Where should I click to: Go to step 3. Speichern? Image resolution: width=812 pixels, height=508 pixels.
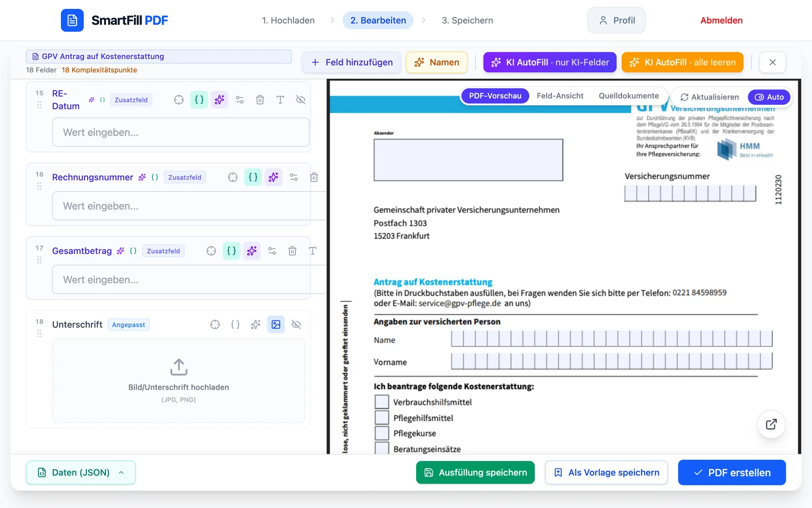(467, 20)
